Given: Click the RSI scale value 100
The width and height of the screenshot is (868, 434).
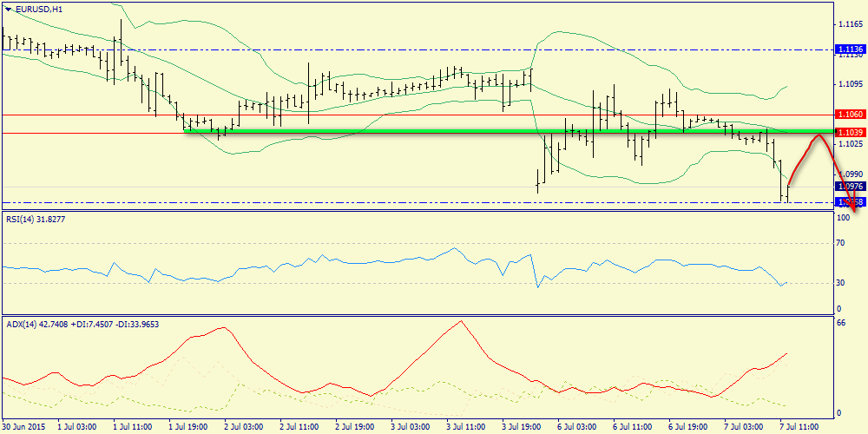Looking at the screenshot, I should click(844, 219).
